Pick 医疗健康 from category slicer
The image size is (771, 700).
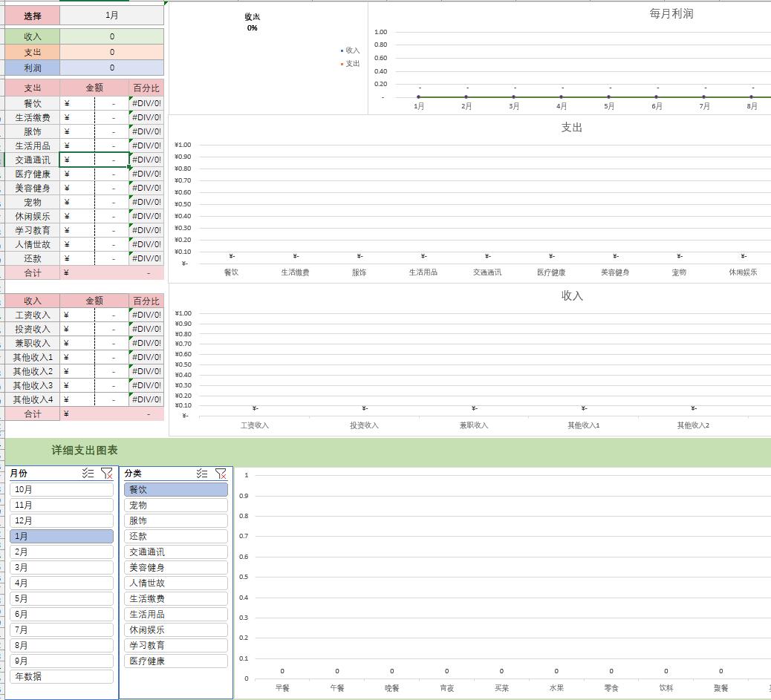click(x=175, y=661)
